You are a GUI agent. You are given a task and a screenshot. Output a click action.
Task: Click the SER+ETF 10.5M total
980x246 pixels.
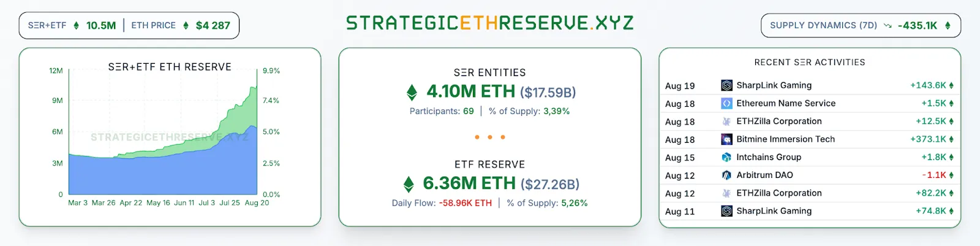click(x=100, y=26)
